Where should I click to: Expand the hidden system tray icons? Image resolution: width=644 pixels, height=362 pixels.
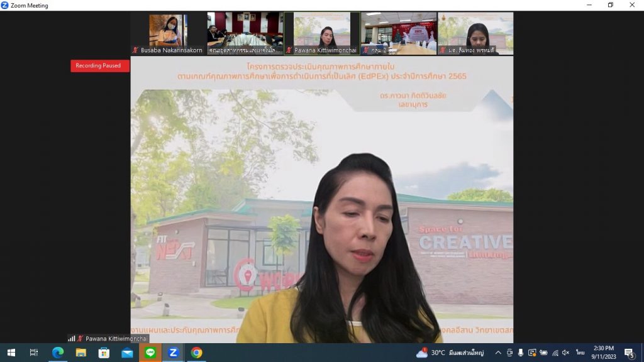(x=498, y=353)
